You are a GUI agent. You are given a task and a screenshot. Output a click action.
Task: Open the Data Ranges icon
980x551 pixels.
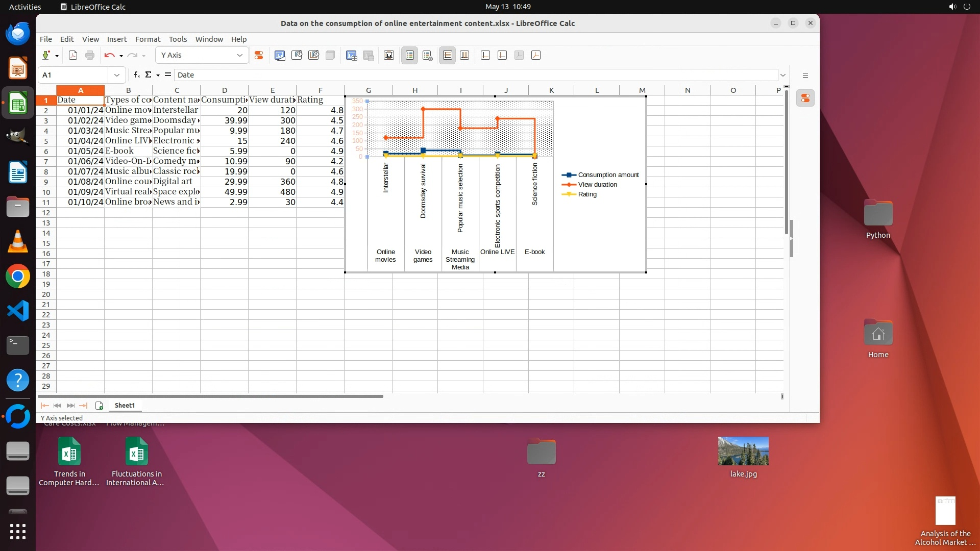[351, 56]
